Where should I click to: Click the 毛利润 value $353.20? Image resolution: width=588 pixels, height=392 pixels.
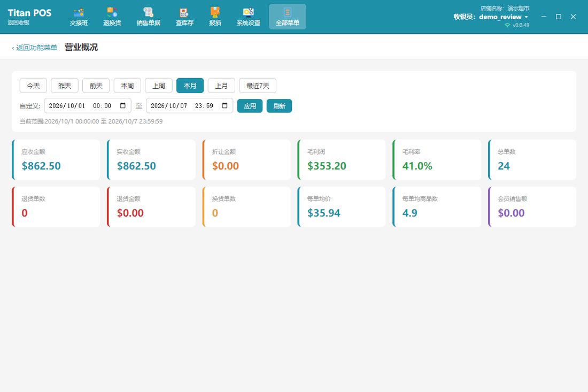[x=327, y=166]
